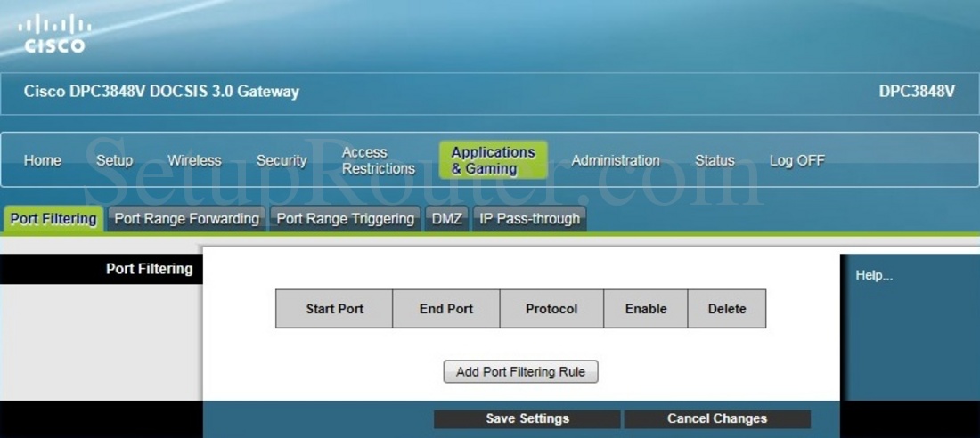Click the Save Settings button
The height and width of the screenshot is (438, 980).
(x=527, y=418)
